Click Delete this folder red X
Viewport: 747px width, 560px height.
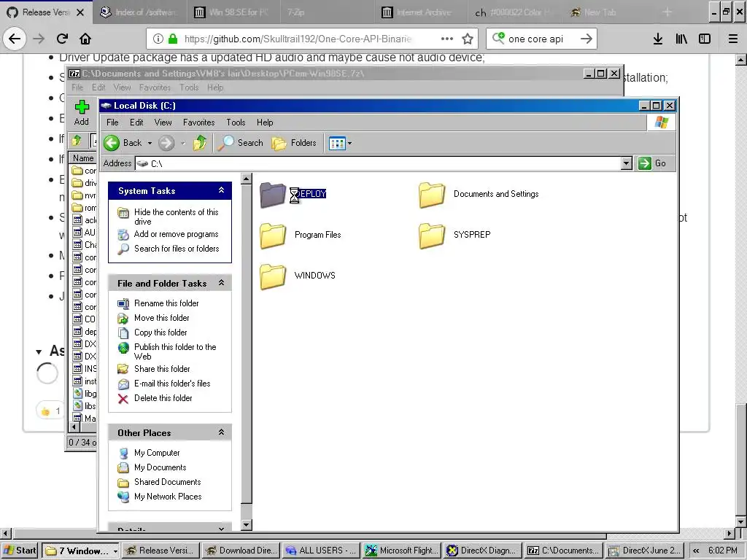[x=123, y=399]
